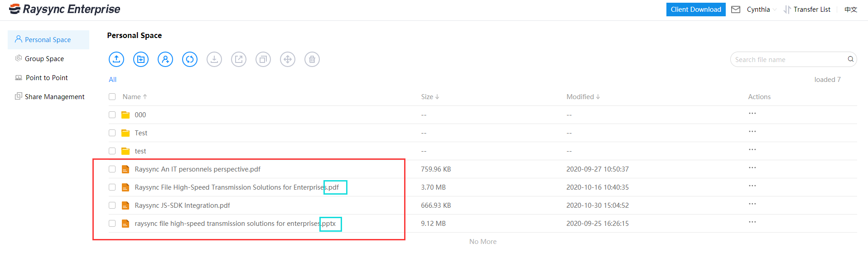Open the mail envelope icon in header
This screenshot has width=868, height=277.
(x=736, y=10)
